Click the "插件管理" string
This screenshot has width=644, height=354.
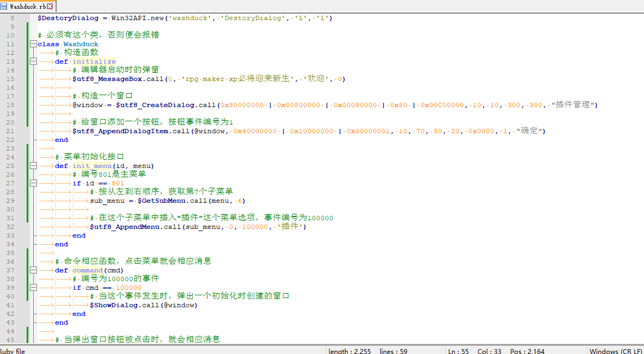coord(574,105)
